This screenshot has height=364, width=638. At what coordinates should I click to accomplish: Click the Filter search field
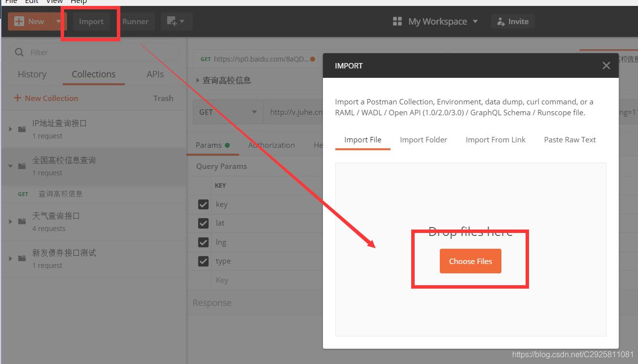(x=94, y=52)
